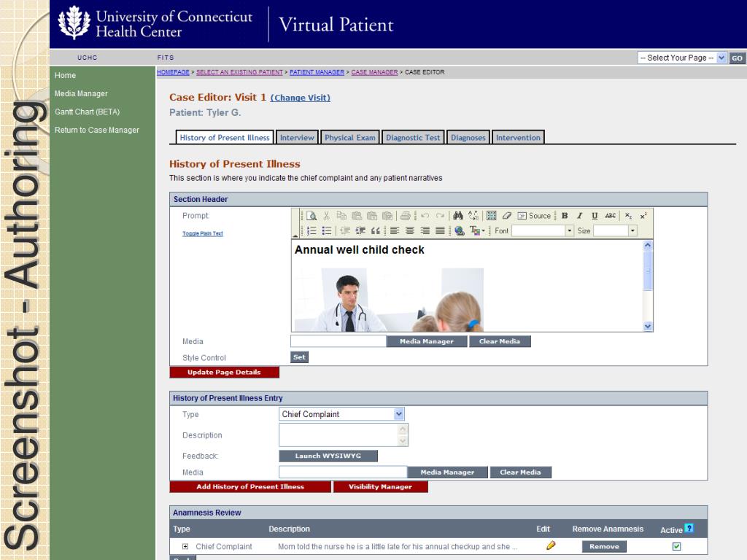Click the Insert Link globe icon
The image size is (747, 560).
[460, 231]
